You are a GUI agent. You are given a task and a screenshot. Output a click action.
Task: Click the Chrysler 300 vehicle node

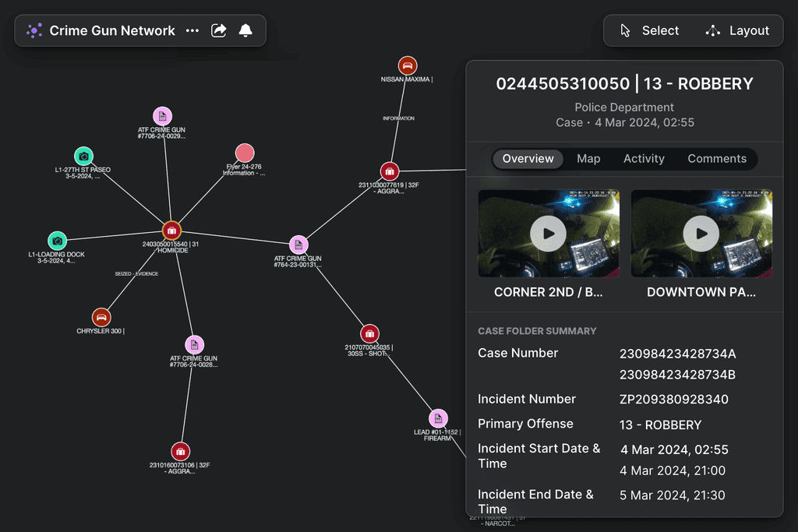(101, 317)
